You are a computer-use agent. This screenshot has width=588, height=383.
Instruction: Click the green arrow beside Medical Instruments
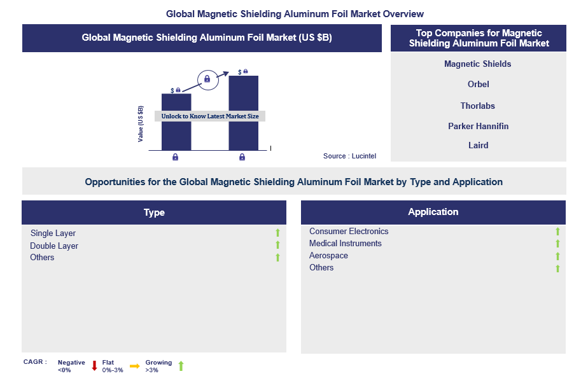click(x=557, y=244)
